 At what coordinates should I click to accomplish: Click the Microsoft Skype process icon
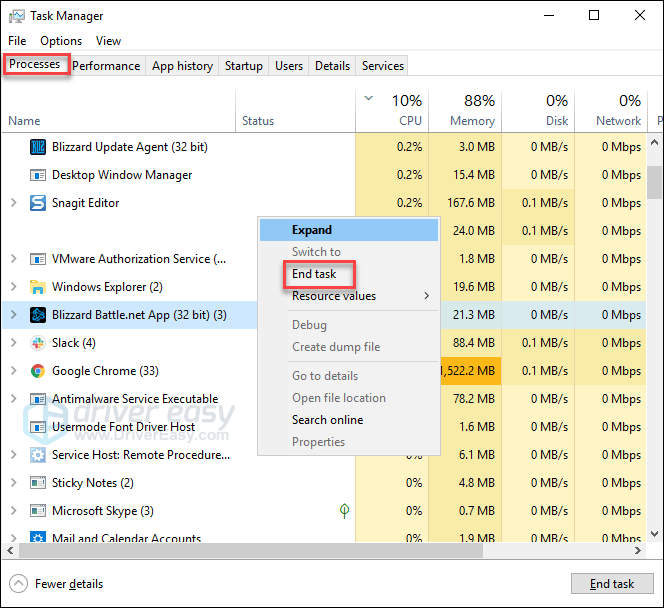pos(38,511)
